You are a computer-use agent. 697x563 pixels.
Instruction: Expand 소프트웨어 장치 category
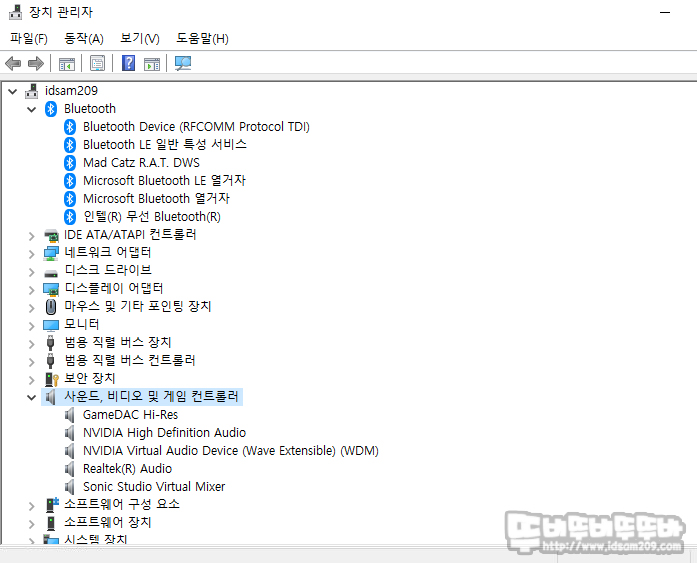[32, 524]
